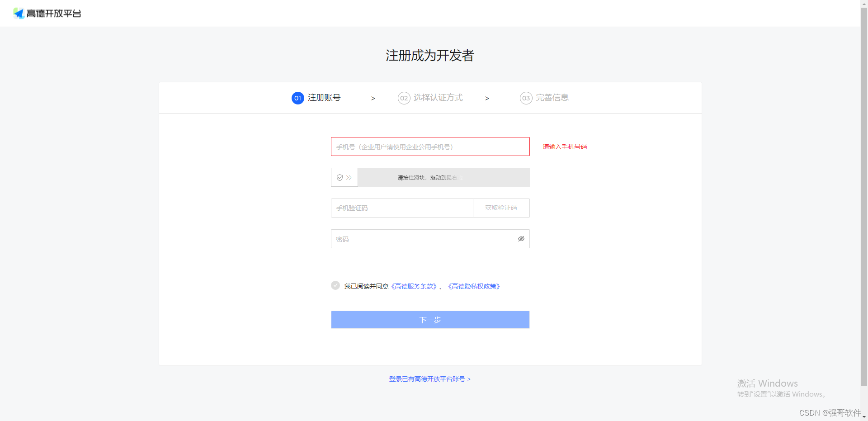Click the scrollbar down arrow

(x=864, y=417)
